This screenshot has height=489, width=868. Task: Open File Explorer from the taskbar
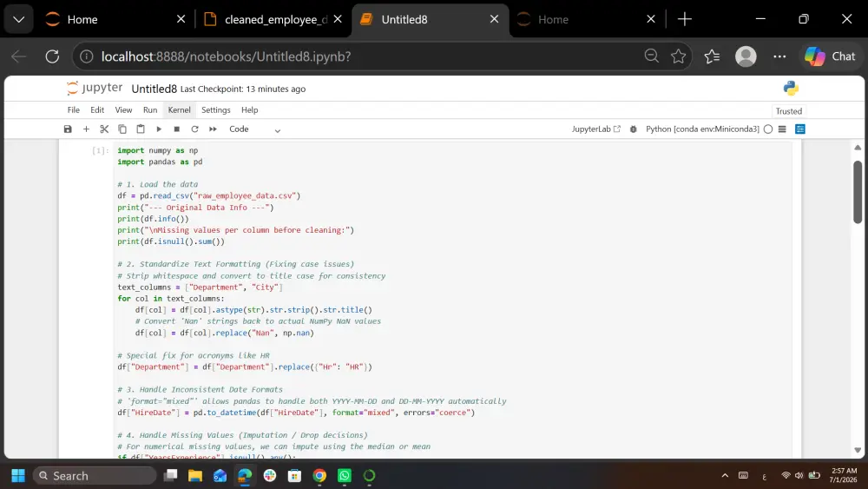(x=194, y=476)
